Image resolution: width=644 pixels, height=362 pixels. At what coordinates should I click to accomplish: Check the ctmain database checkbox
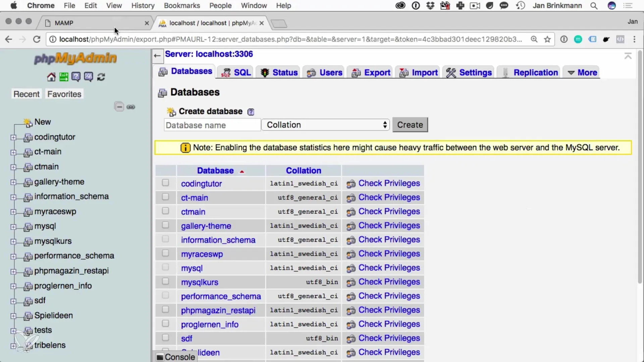(165, 211)
